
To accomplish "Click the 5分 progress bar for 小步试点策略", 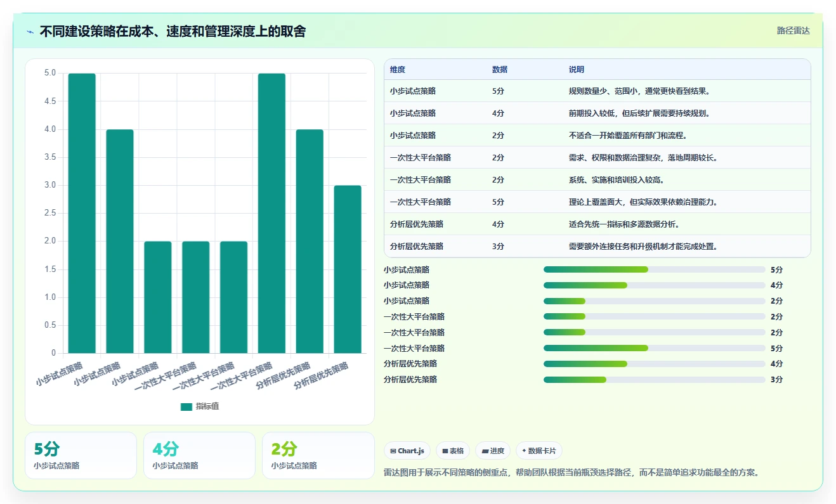I will point(655,269).
